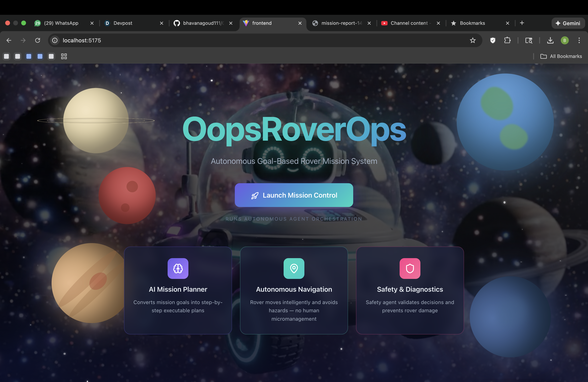Open the green B profile avatar
The image size is (588, 382).
(x=565, y=40)
